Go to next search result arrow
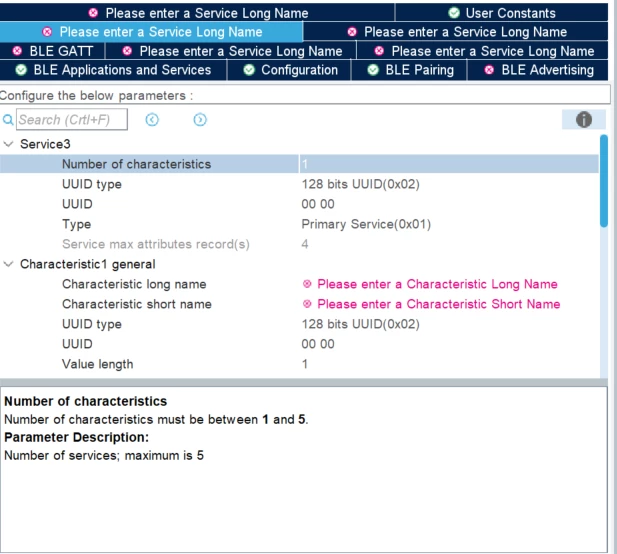The image size is (617, 554). coord(200,120)
